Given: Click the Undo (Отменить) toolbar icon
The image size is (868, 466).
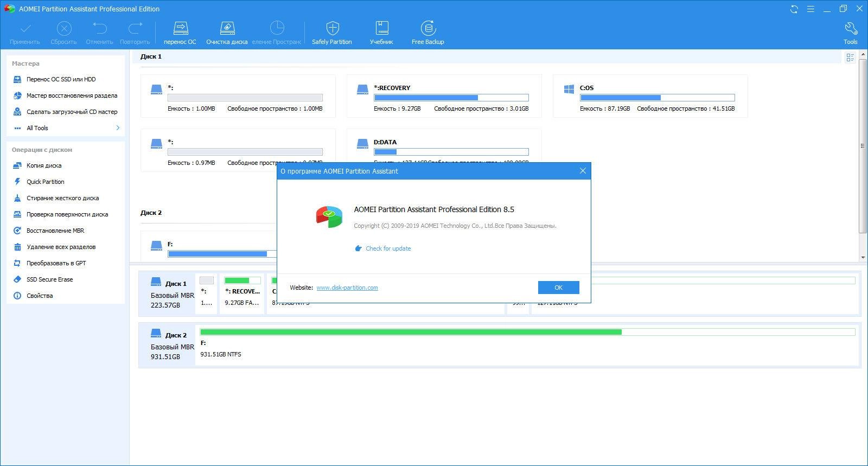Looking at the screenshot, I should [x=99, y=28].
